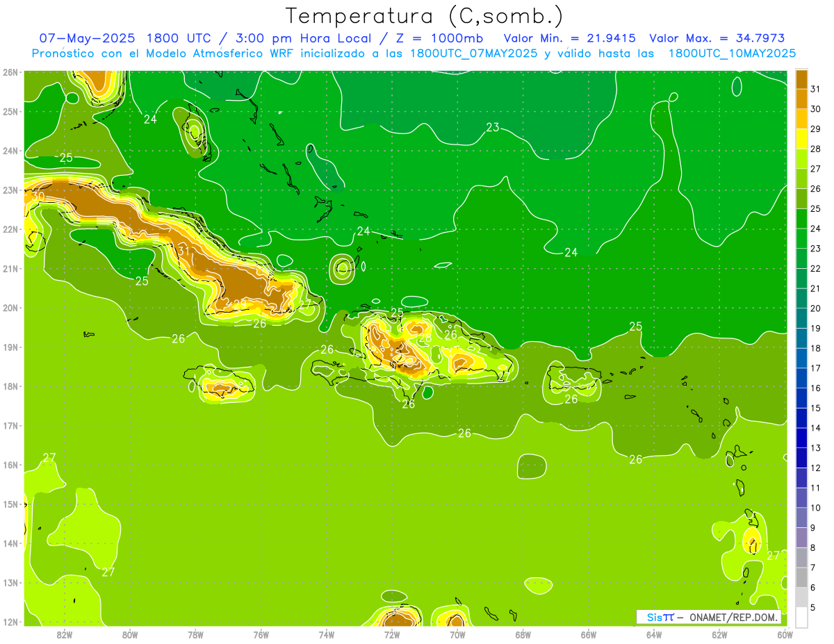Click the blue scale segment between 17 and 18
The image size is (834, 644).
(801, 358)
